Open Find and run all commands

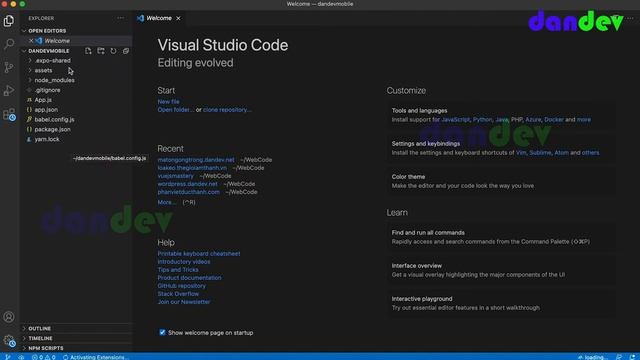pyautogui.click(x=501, y=237)
